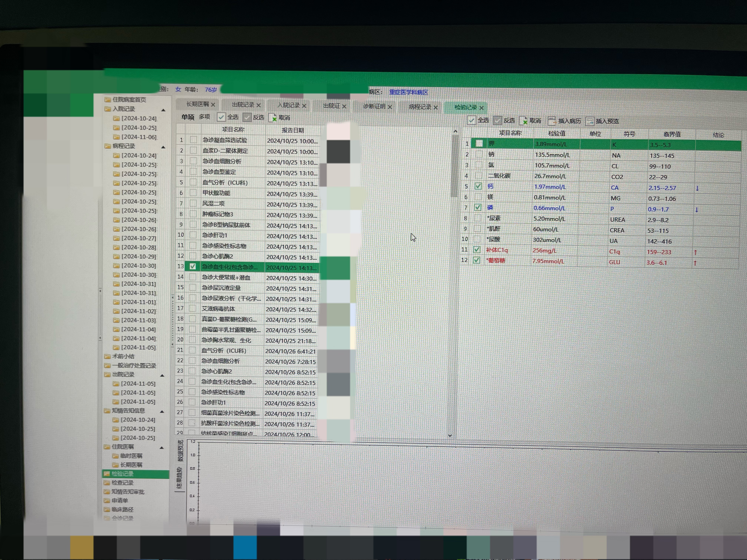Tick checkbox for 血浆D-二聚体测定
Image resolution: width=747 pixels, height=560 pixels.
point(193,150)
